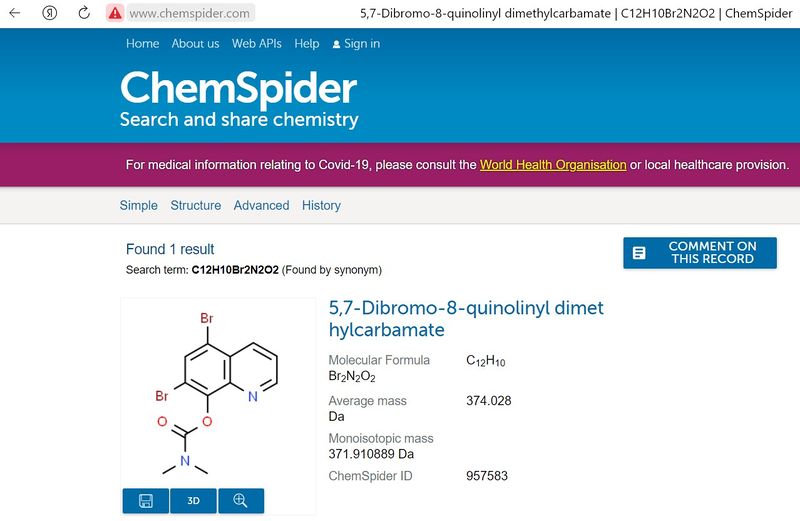Reload the page with refresh icon
Screen dimensions: 800x521
84,13
